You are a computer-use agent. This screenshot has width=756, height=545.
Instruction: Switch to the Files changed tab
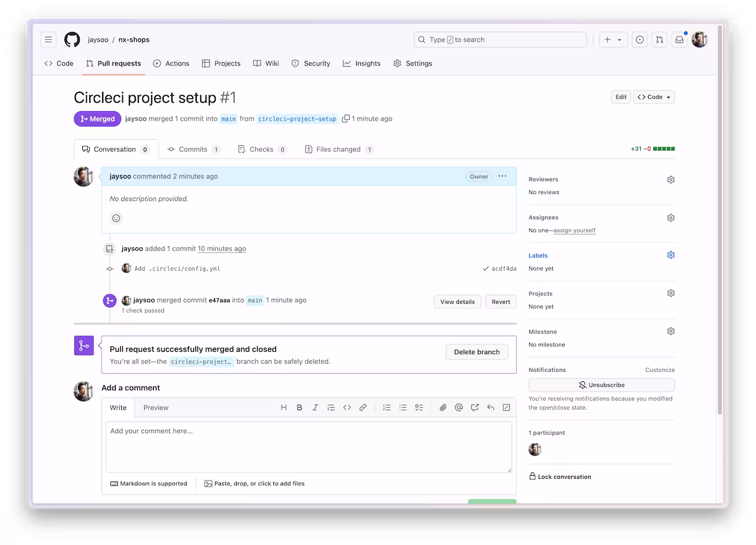338,150
